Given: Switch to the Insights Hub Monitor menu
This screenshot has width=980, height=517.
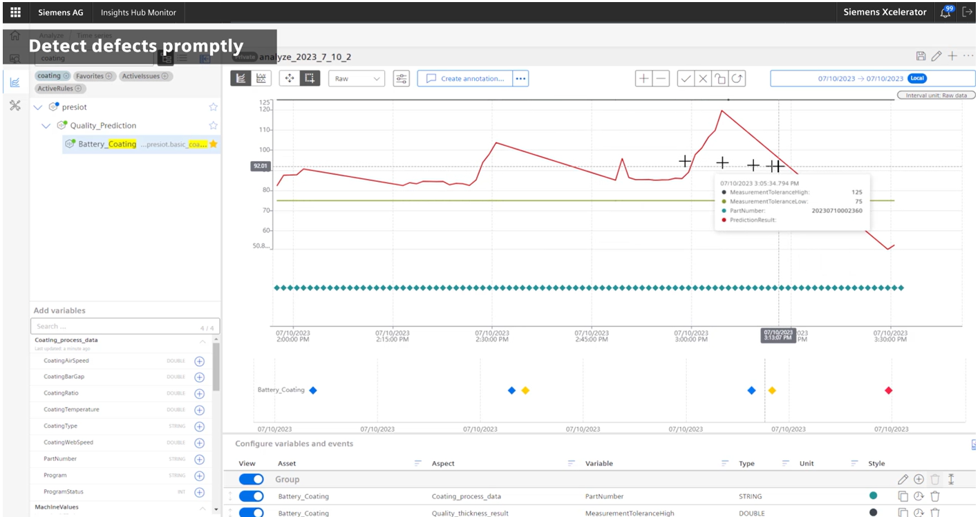Looking at the screenshot, I should pos(138,12).
